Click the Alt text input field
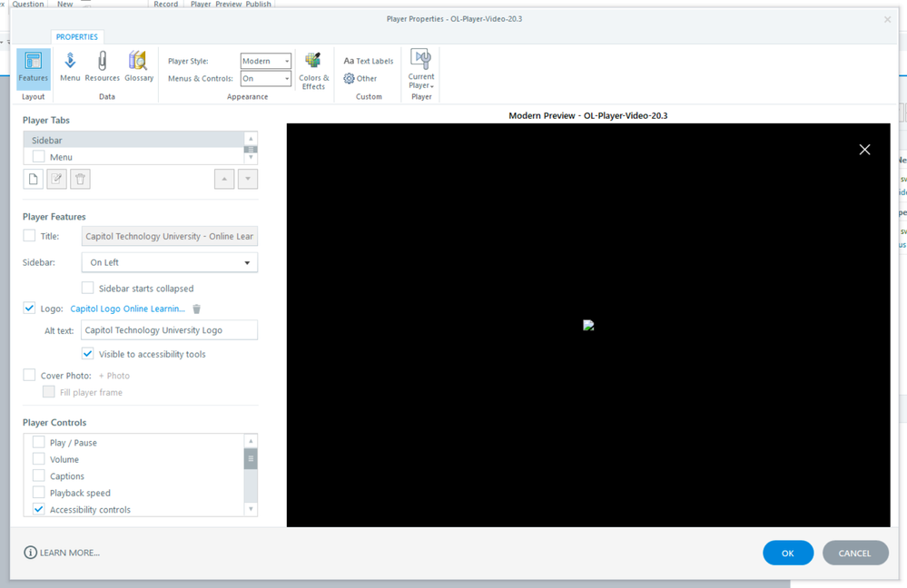Viewport: 907px width, 588px height. 169,330
